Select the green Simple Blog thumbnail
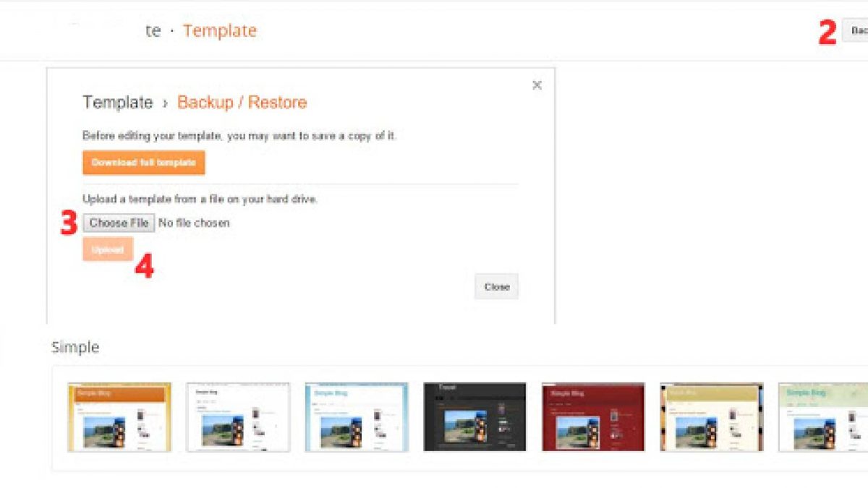Image resolution: width=868 pixels, height=488 pixels. 823,417
